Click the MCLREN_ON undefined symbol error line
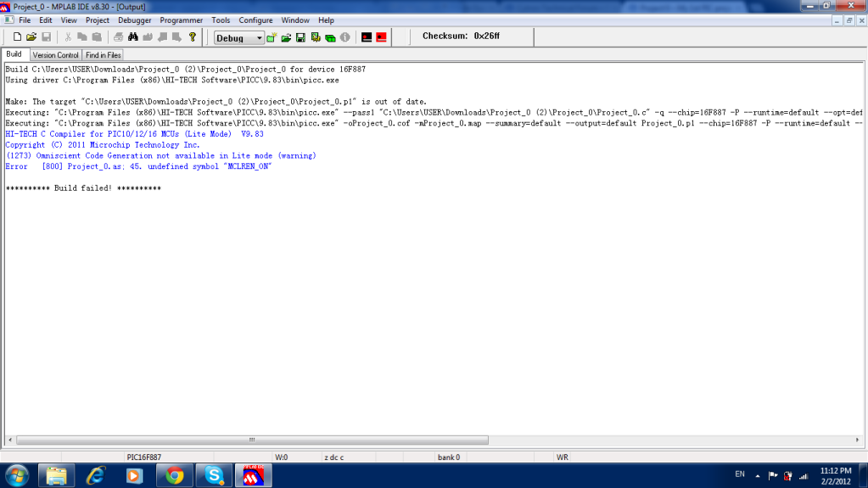This screenshot has width=868, height=488. tap(138, 166)
